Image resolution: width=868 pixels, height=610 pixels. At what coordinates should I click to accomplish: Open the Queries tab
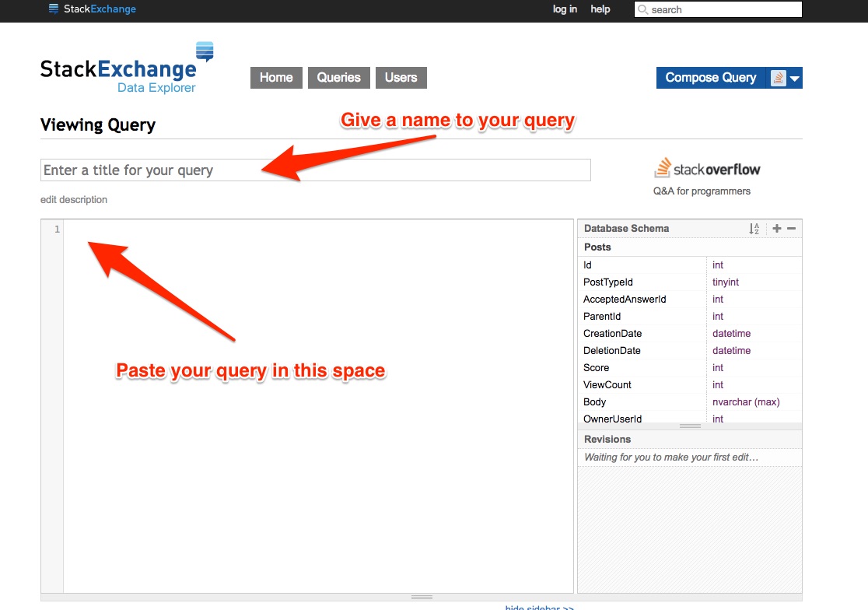click(339, 78)
